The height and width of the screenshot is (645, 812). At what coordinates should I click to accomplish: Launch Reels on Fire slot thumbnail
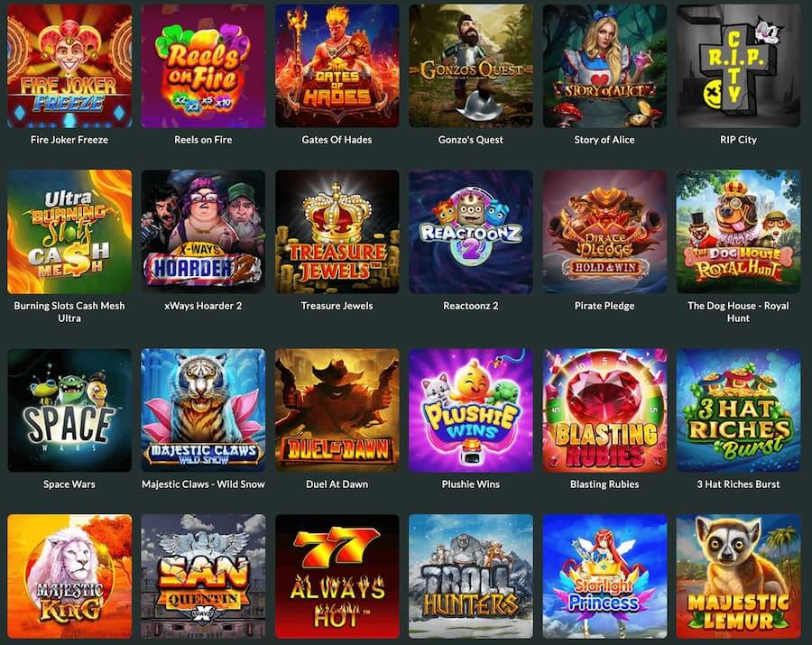click(x=203, y=66)
